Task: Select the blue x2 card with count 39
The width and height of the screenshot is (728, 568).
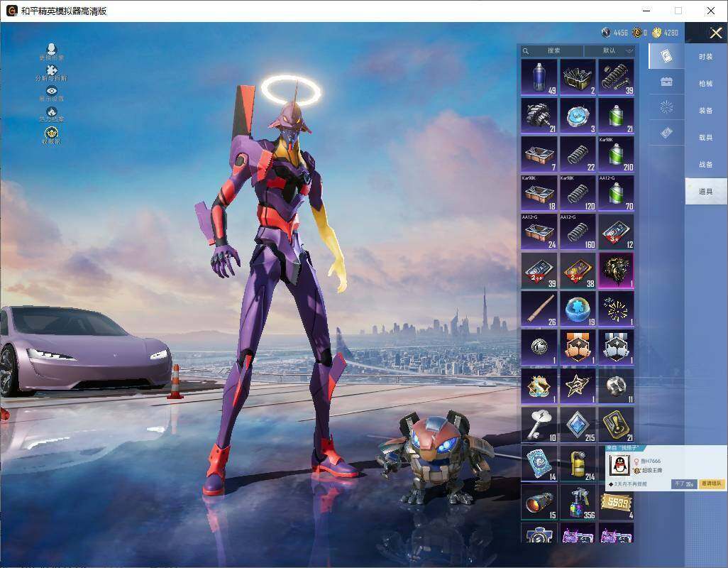Action: [539, 271]
